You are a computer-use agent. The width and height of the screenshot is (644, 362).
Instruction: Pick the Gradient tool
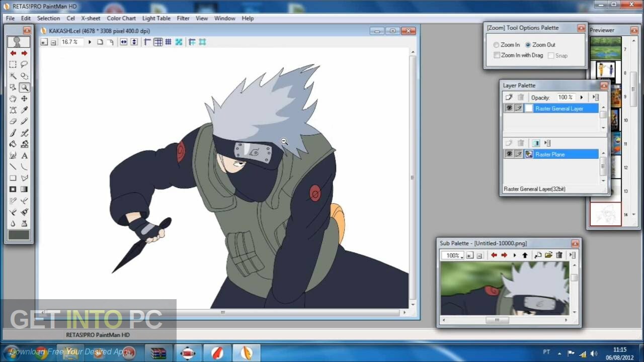24,189
